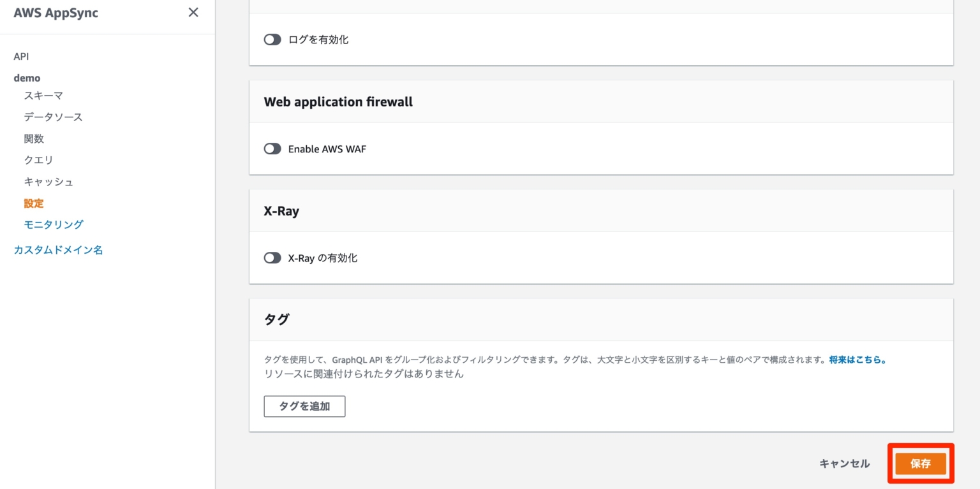
Task: Open モニタリング for the demo API
Action: [53, 224]
